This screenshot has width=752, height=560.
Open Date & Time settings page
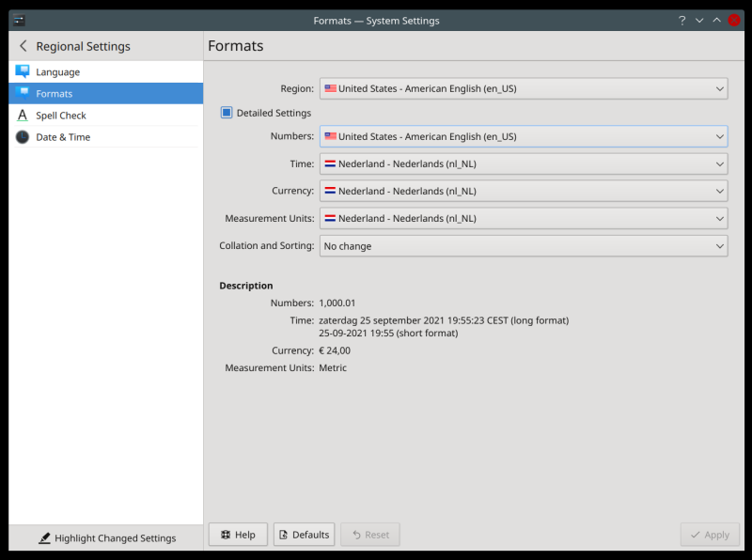[63, 137]
